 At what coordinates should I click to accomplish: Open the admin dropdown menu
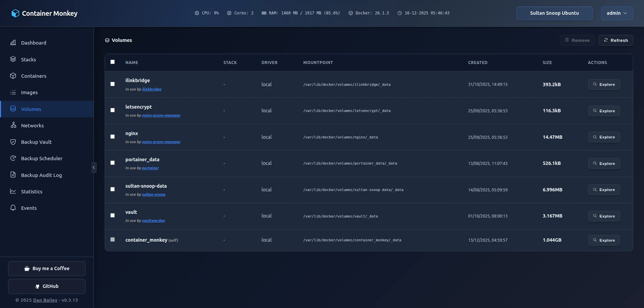616,13
